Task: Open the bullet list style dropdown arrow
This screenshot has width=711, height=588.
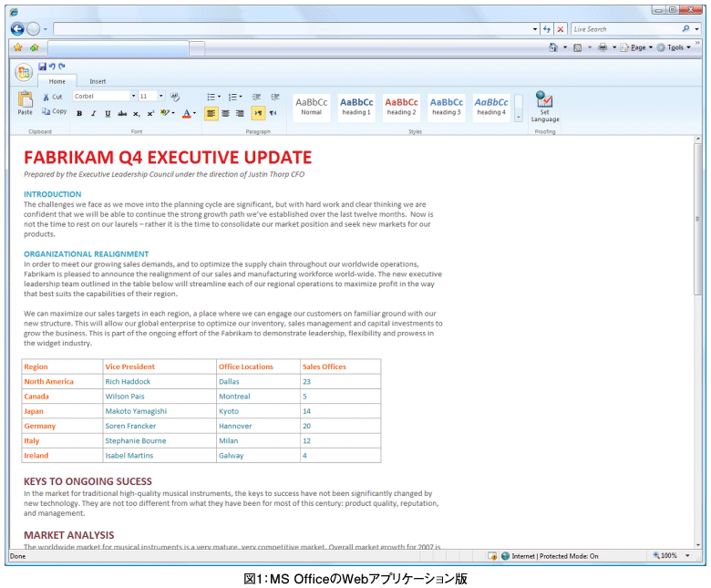Action: point(220,97)
